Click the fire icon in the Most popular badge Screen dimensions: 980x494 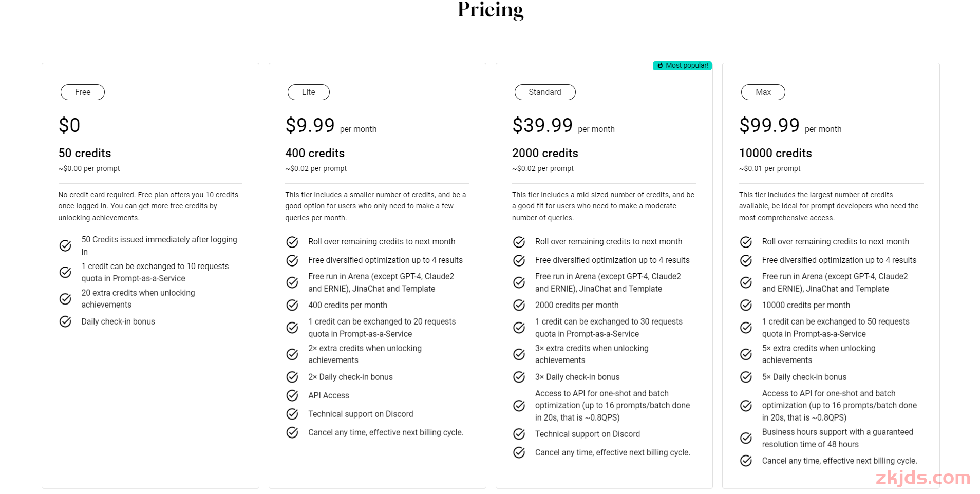pyautogui.click(x=661, y=66)
